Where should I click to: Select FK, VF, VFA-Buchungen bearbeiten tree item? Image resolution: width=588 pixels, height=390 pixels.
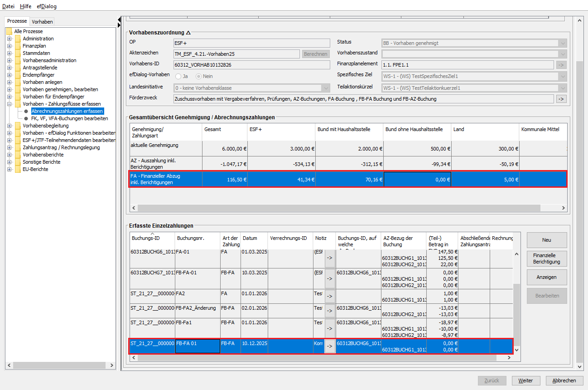(x=69, y=118)
